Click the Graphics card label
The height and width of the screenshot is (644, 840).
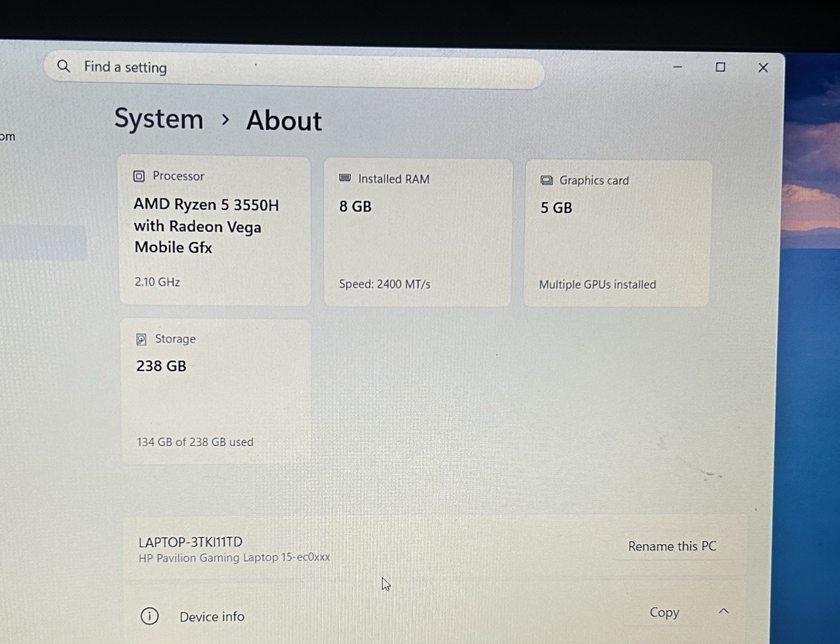pos(594,181)
